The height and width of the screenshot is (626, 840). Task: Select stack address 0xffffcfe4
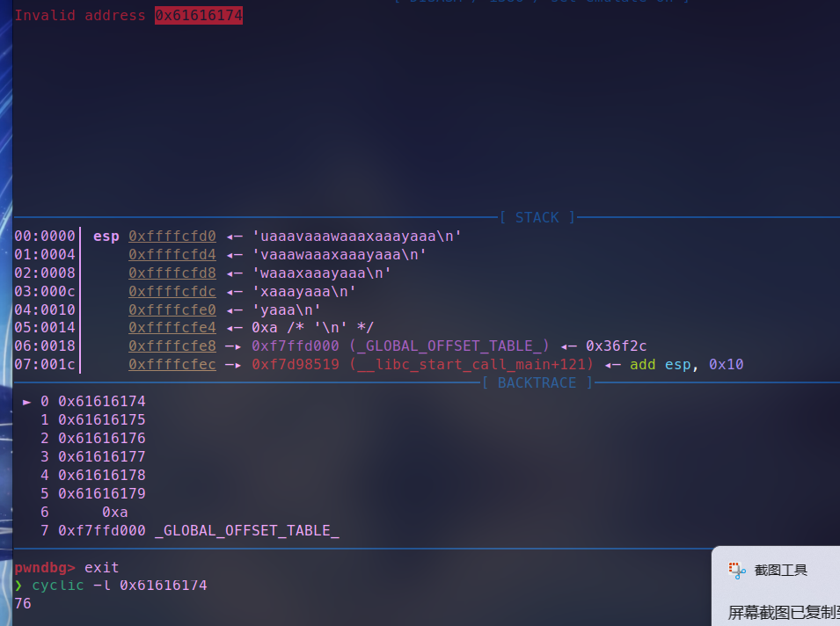coord(172,328)
